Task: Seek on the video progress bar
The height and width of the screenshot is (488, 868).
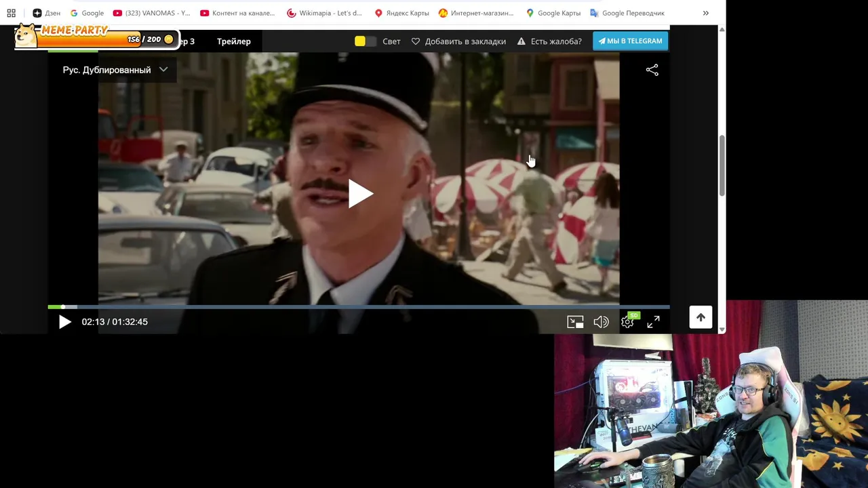Action: tap(359, 307)
